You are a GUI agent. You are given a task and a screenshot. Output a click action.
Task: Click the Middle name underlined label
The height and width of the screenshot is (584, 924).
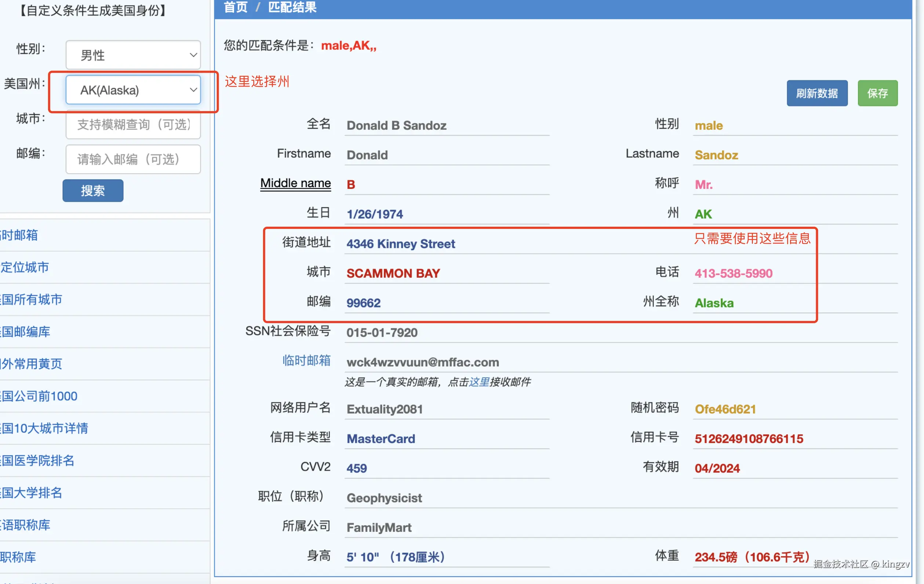tap(295, 183)
